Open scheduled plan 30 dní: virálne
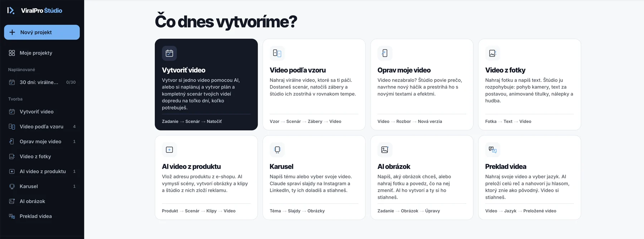The width and height of the screenshot is (644, 239). pos(42,82)
